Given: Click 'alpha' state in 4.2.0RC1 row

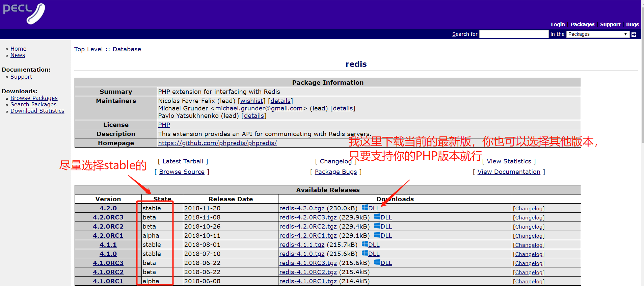Looking at the screenshot, I should pyautogui.click(x=151, y=236).
